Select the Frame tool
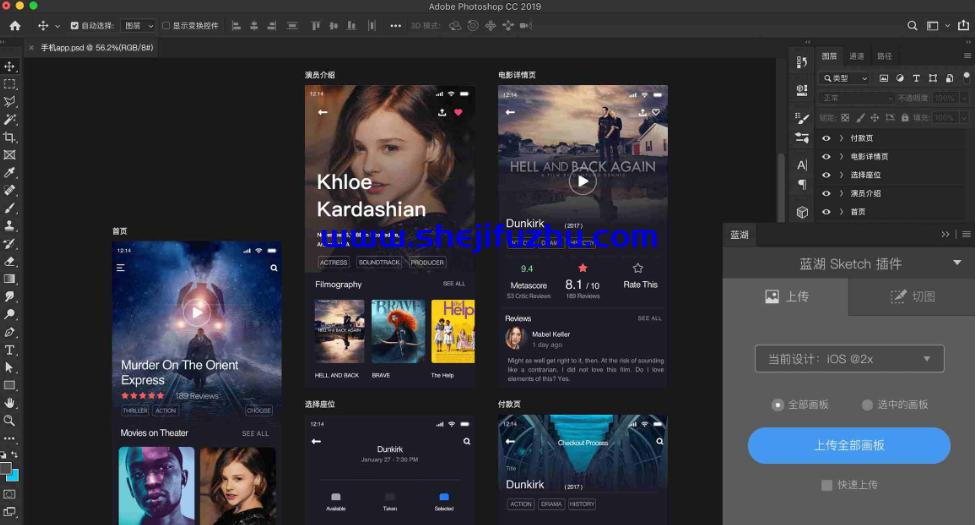The height and width of the screenshot is (525, 976). [x=9, y=154]
